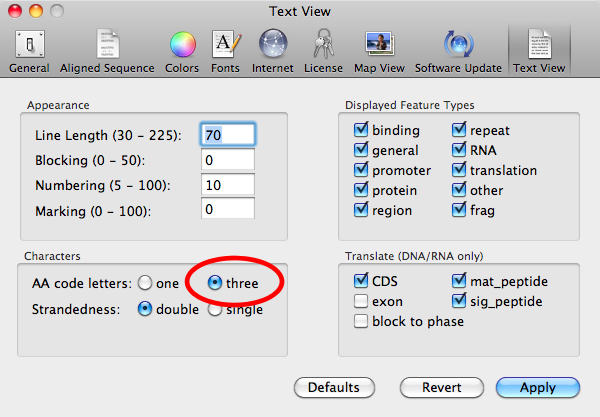This screenshot has height=417, width=600.
Task: Open the Map View preferences
Action: 379,50
